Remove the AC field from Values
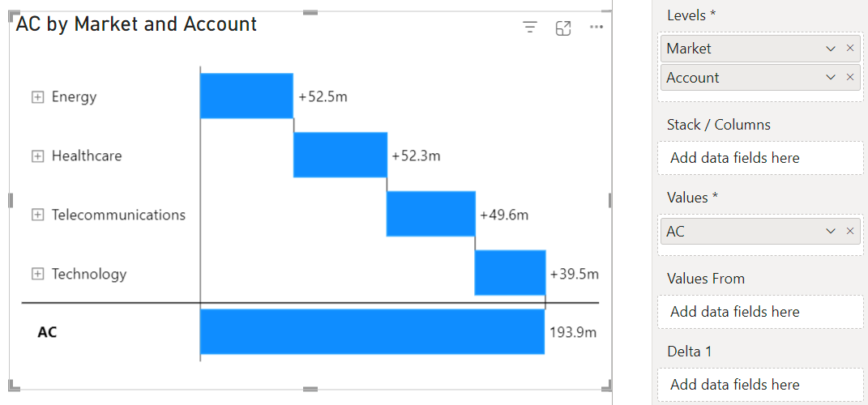 [x=850, y=232]
